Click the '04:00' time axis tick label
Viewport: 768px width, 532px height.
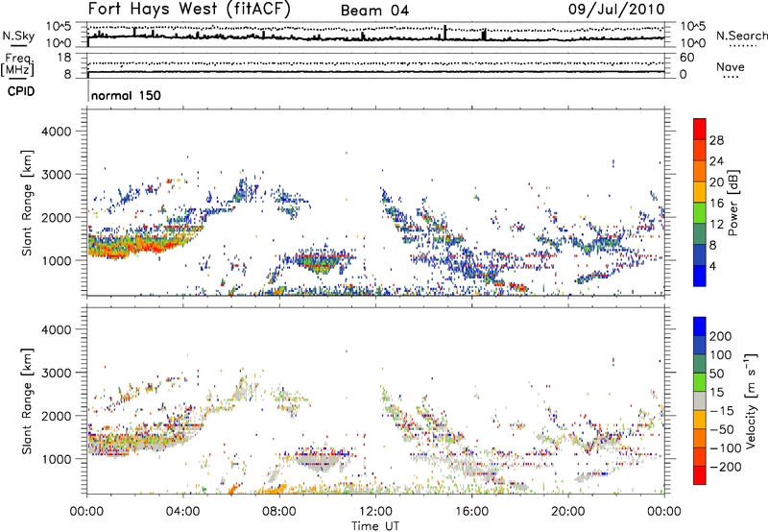click(x=183, y=512)
